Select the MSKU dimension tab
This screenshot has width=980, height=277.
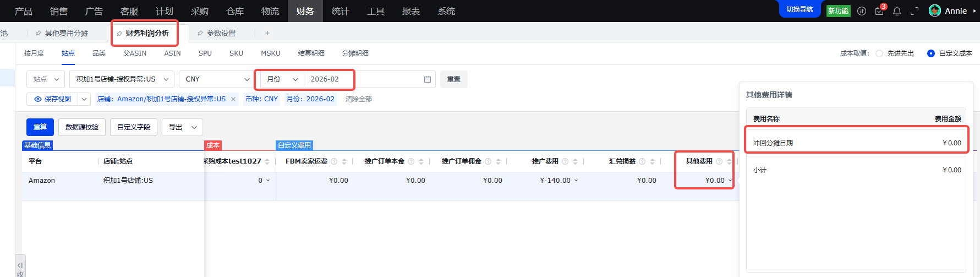271,53
